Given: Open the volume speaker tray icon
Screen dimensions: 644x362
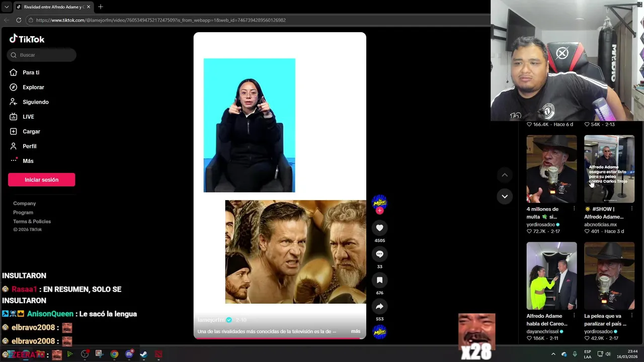Looking at the screenshot, I should click(608, 354).
